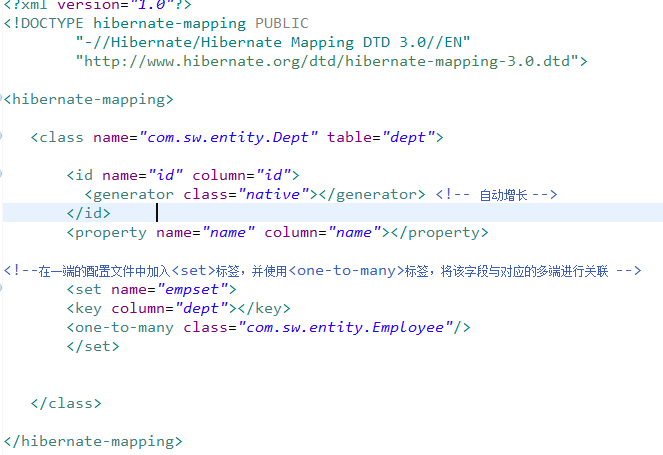
Task: Click the one-to-many tag name
Action: click(x=124, y=328)
